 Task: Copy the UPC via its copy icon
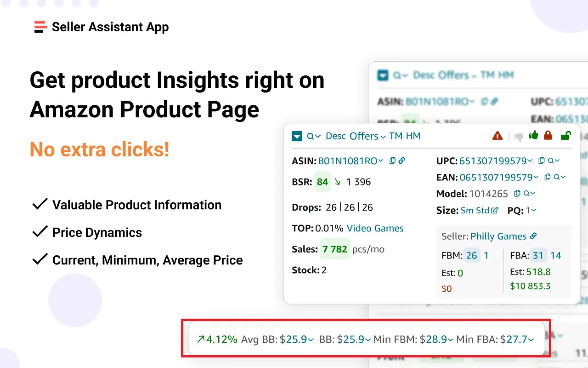click(541, 160)
